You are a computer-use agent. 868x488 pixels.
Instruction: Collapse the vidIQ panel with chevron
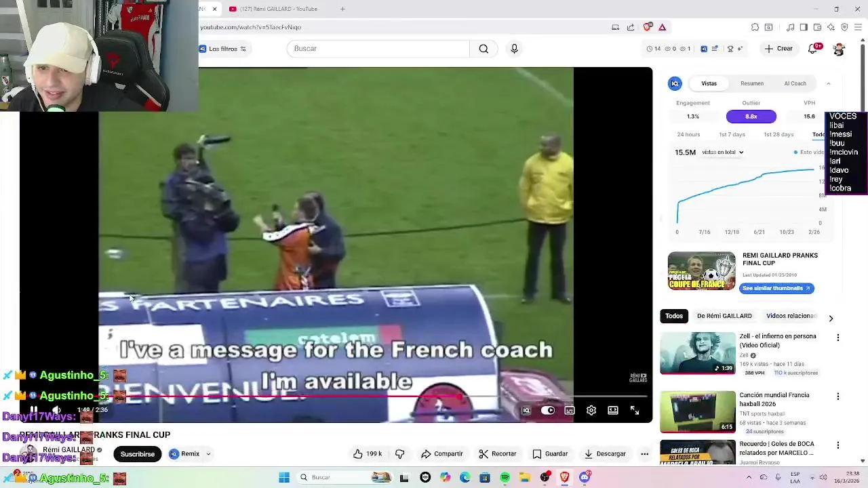828,83
